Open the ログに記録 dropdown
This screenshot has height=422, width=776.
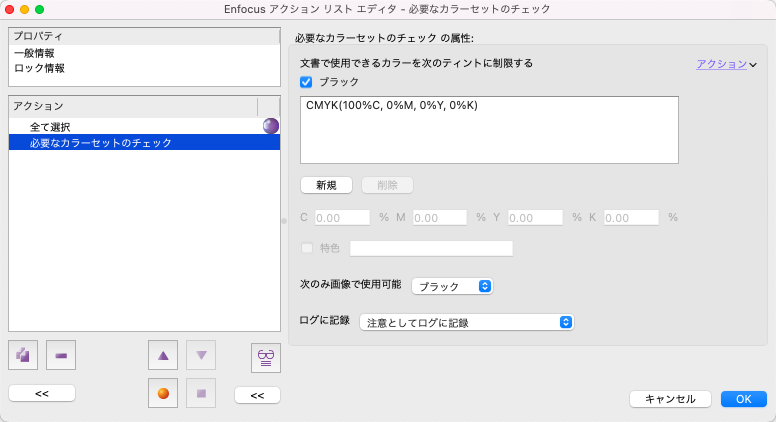[466, 322]
